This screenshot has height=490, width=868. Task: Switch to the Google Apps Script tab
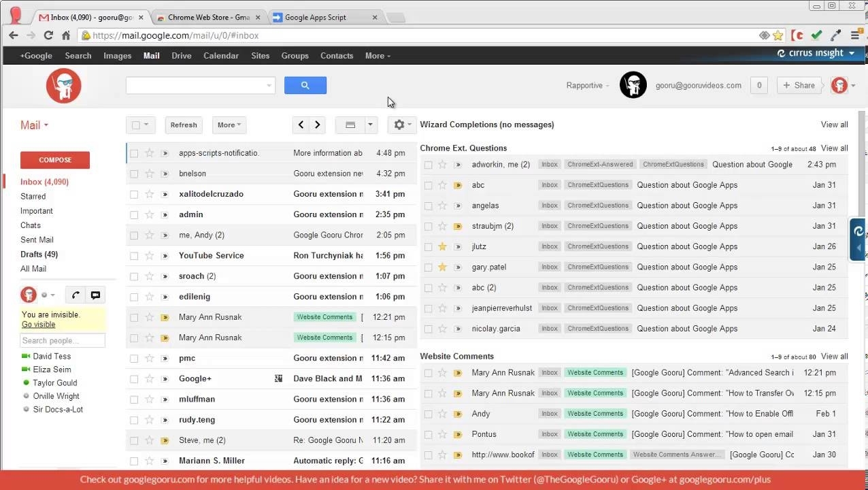[x=324, y=17]
